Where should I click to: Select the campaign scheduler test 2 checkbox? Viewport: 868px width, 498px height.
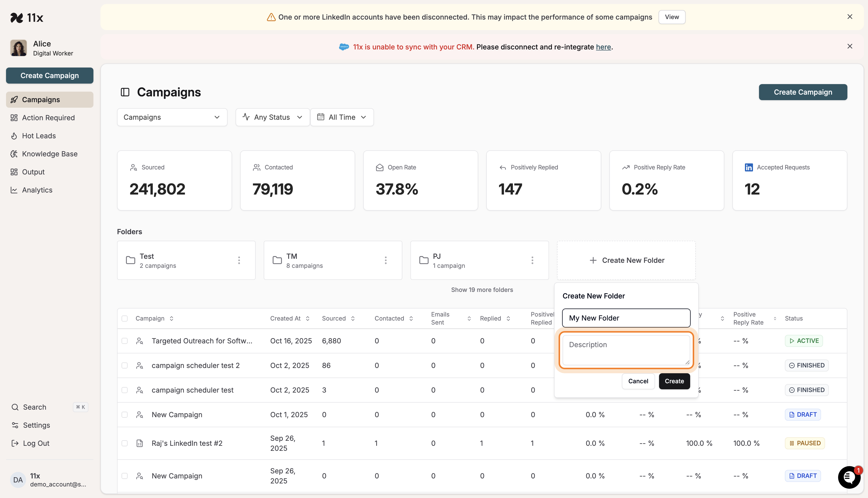coord(125,365)
